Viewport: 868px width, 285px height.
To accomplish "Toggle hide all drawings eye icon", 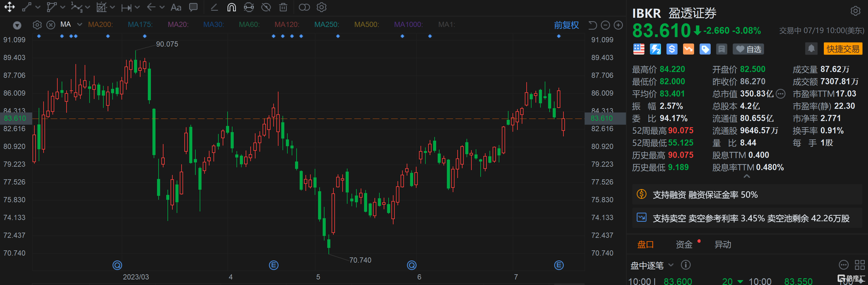I will 266,7.
